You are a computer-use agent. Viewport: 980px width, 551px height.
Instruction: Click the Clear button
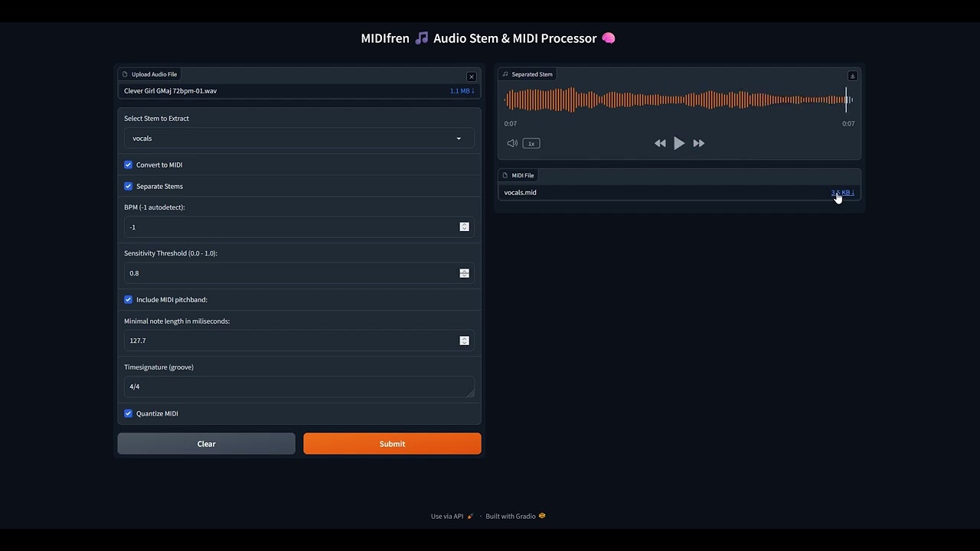point(206,444)
